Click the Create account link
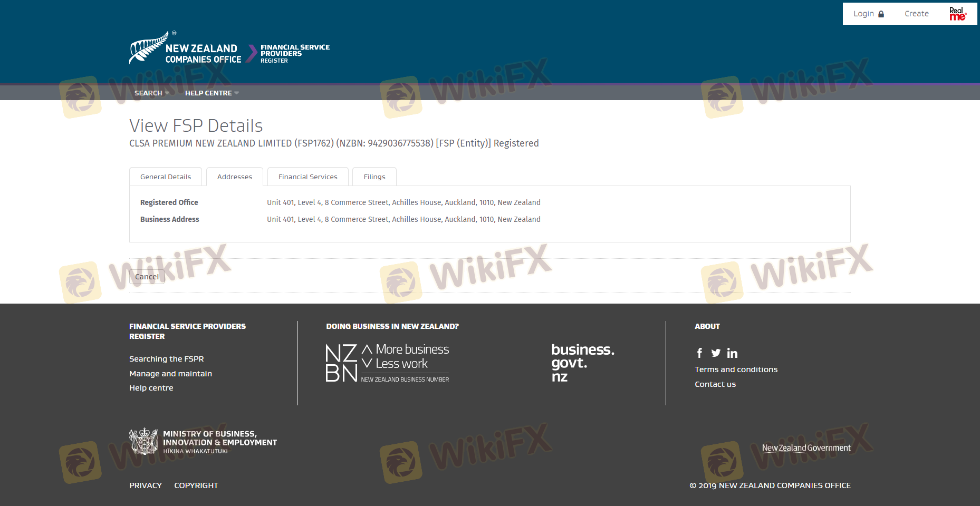980x506 pixels. (x=916, y=14)
